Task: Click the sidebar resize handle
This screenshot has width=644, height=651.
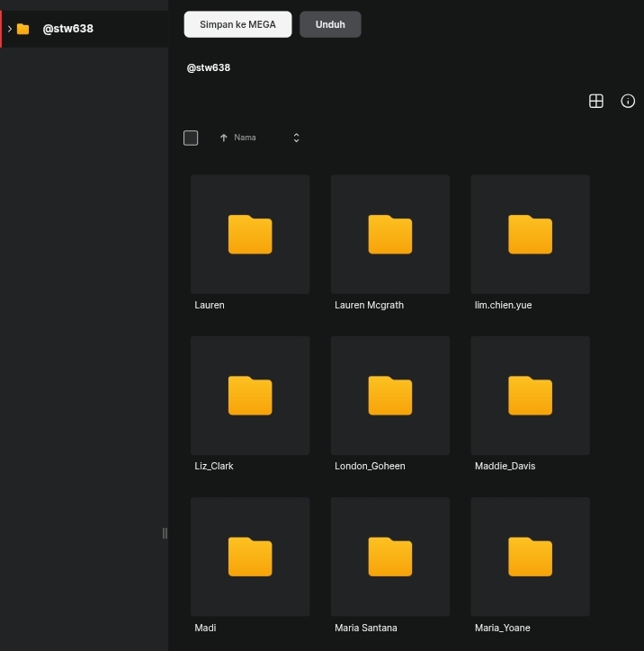Action: (165, 533)
